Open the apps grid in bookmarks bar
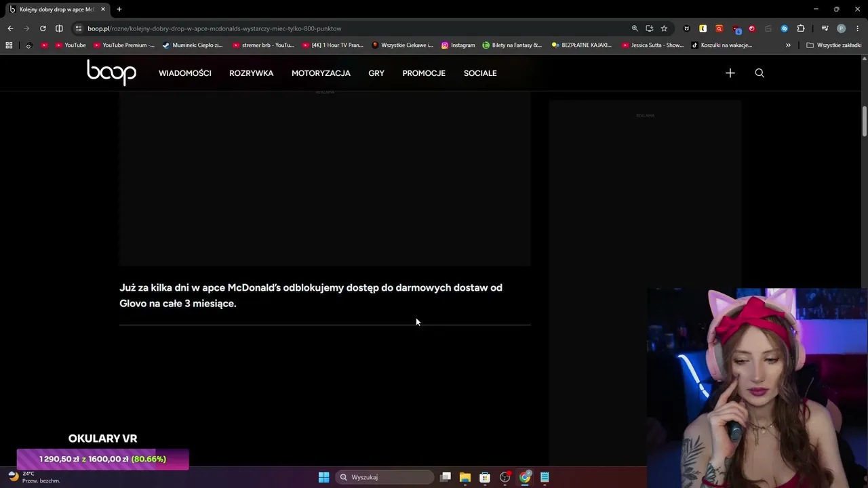The height and width of the screenshot is (488, 868). [9, 45]
